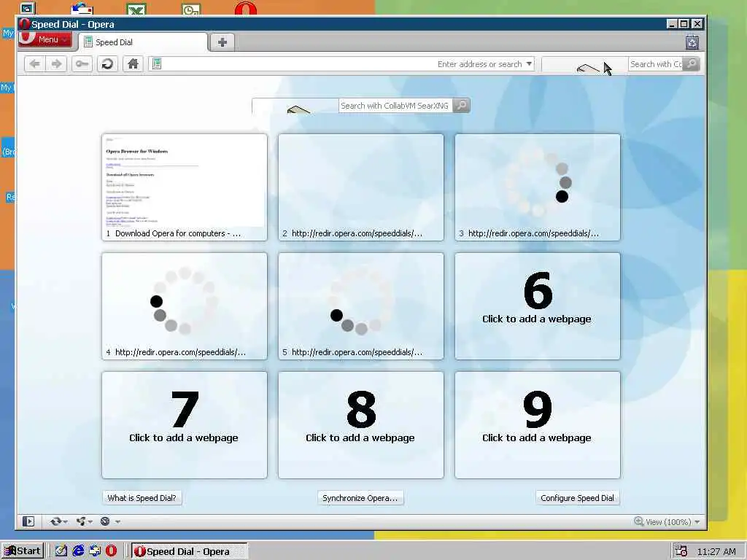
Task: Open the closed tabs trash can
Action: 692,42
